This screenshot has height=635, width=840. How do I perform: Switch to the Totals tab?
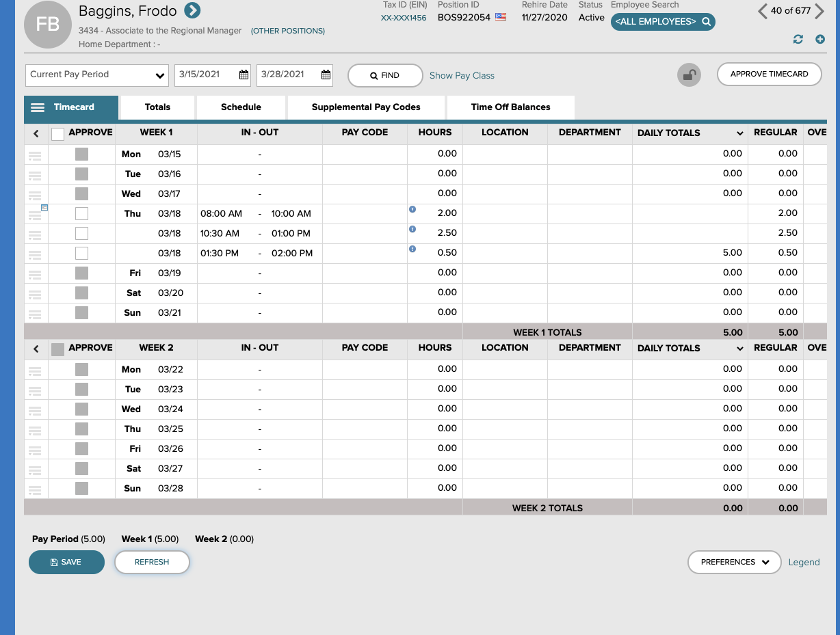[x=157, y=107]
